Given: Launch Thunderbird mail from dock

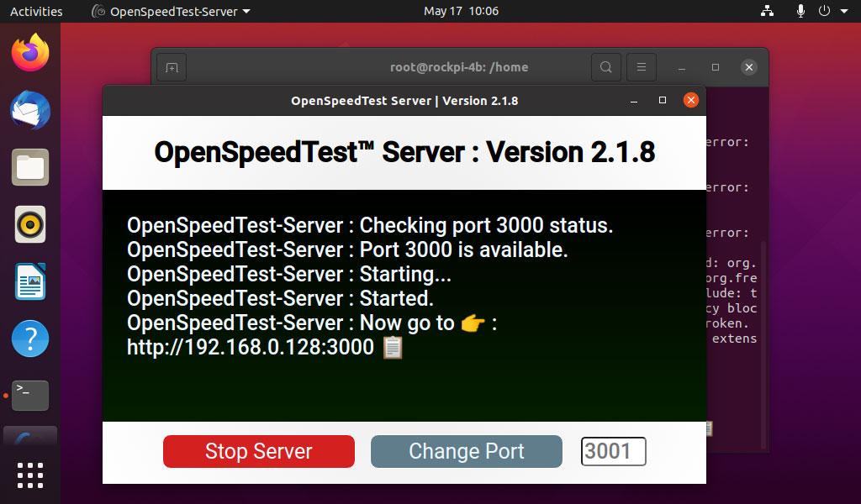Looking at the screenshot, I should tap(30, 110).
